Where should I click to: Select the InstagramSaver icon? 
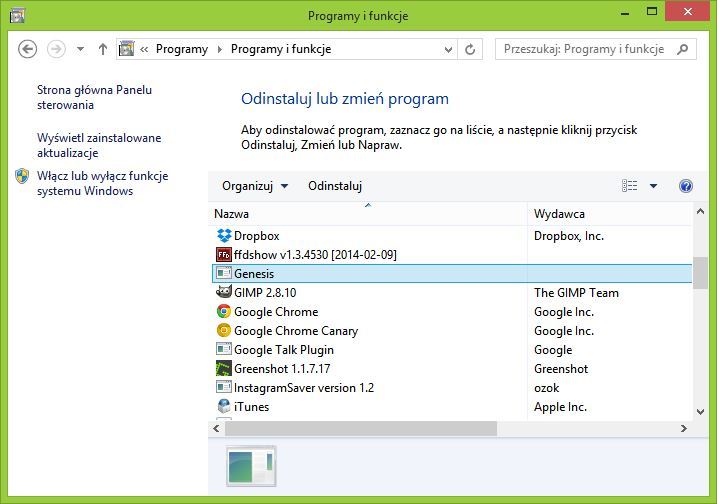coord(224,387)
